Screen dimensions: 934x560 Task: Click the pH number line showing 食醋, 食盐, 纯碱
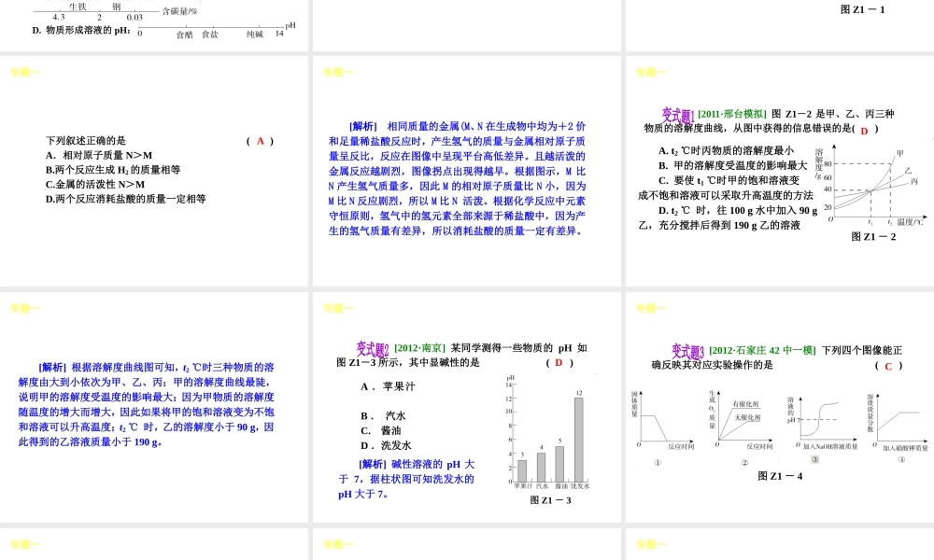(217, 30)
